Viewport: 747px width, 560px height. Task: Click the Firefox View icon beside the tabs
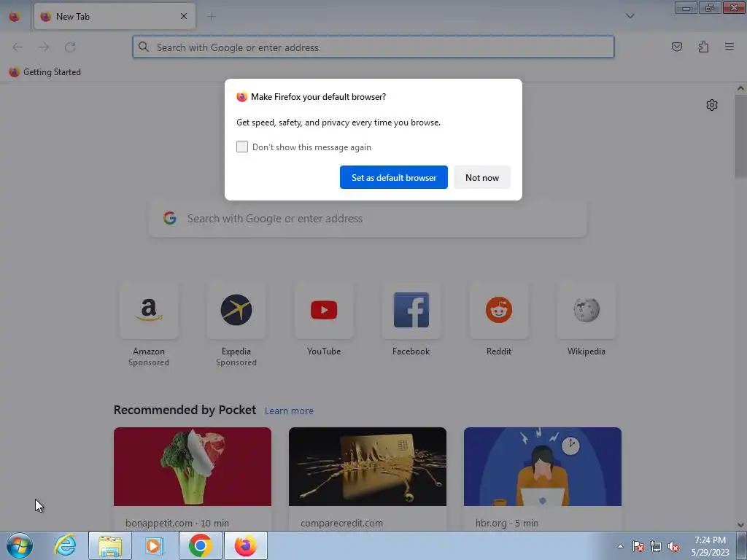pos(15,16)
